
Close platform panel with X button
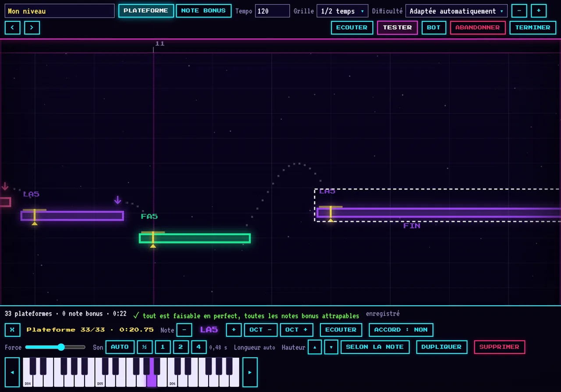point(12,330)
